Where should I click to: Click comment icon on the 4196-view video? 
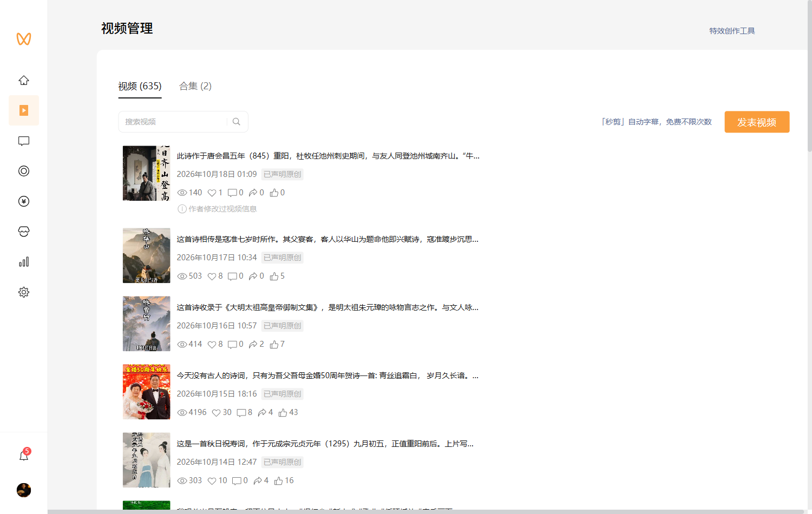coord(241,412)
